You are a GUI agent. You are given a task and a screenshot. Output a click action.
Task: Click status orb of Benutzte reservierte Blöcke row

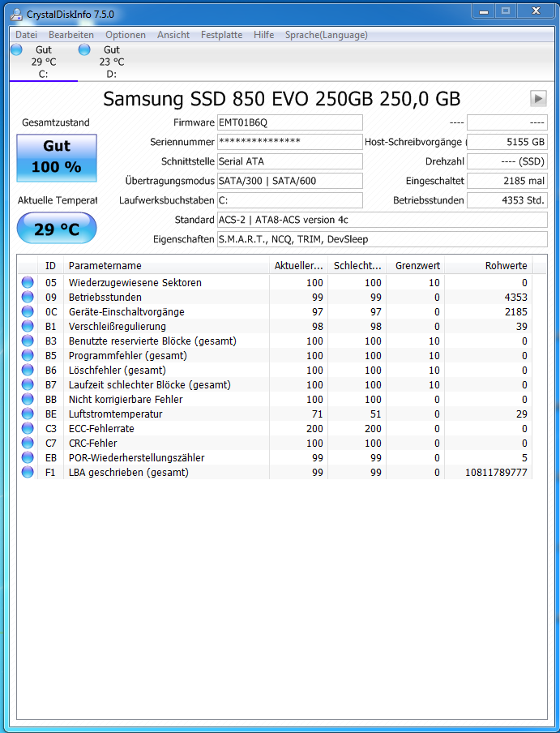(28, 341)
